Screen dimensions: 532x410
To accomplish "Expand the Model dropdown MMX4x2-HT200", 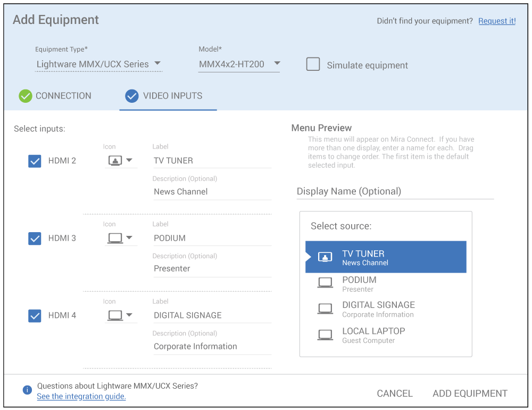I will [x=239, y=64].
